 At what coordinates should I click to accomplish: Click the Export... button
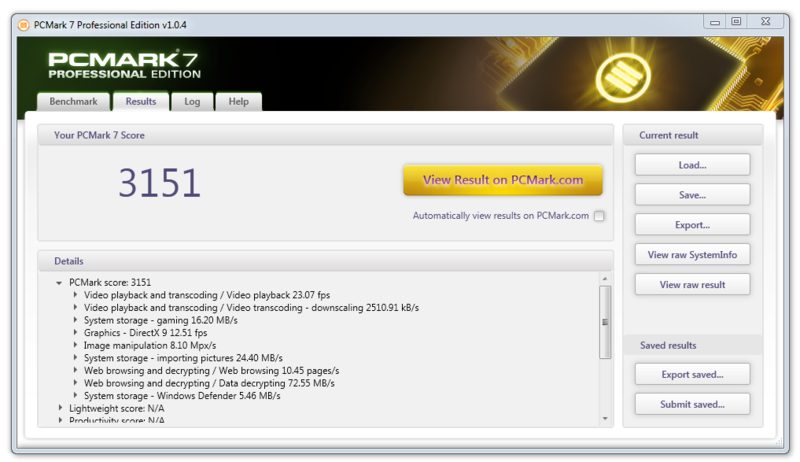(692, 225)
